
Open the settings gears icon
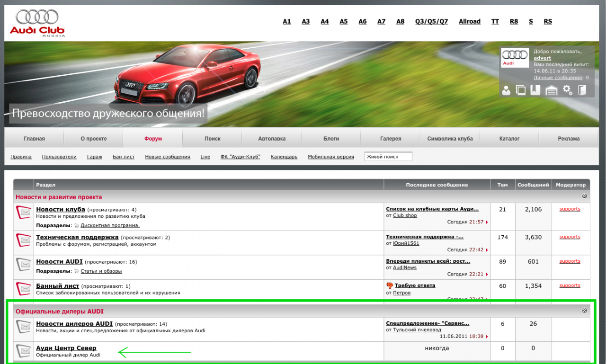click(x=567, y=90)
